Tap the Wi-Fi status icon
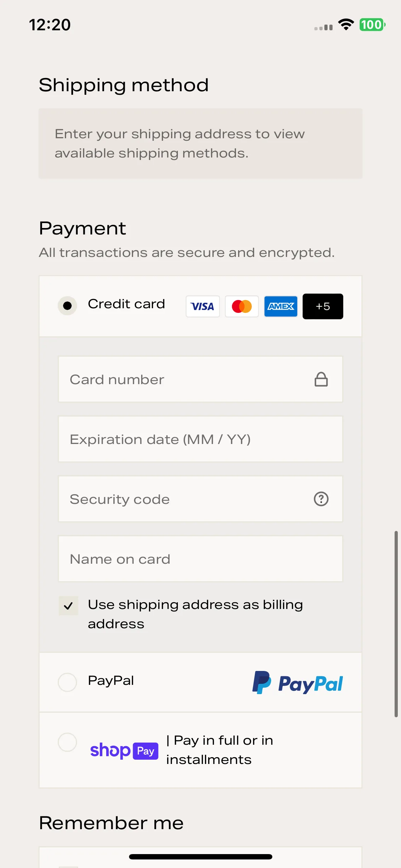 tap(346, 25)
